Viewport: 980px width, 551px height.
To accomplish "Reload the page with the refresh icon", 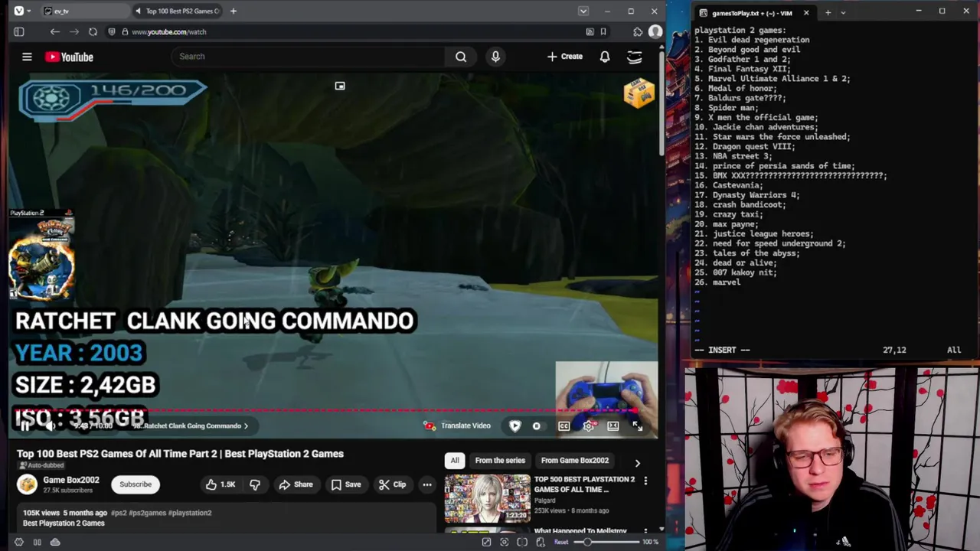I will pos(93,31).
